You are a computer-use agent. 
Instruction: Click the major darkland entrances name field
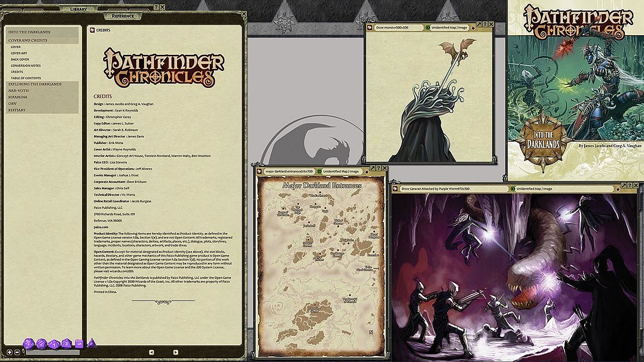tap(289, 171)
